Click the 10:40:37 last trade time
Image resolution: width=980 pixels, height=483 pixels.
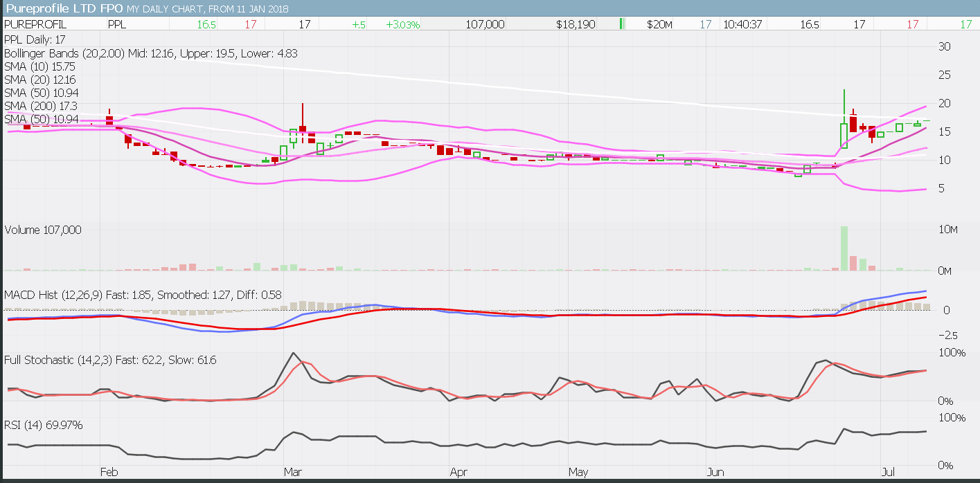click(742, 24)
